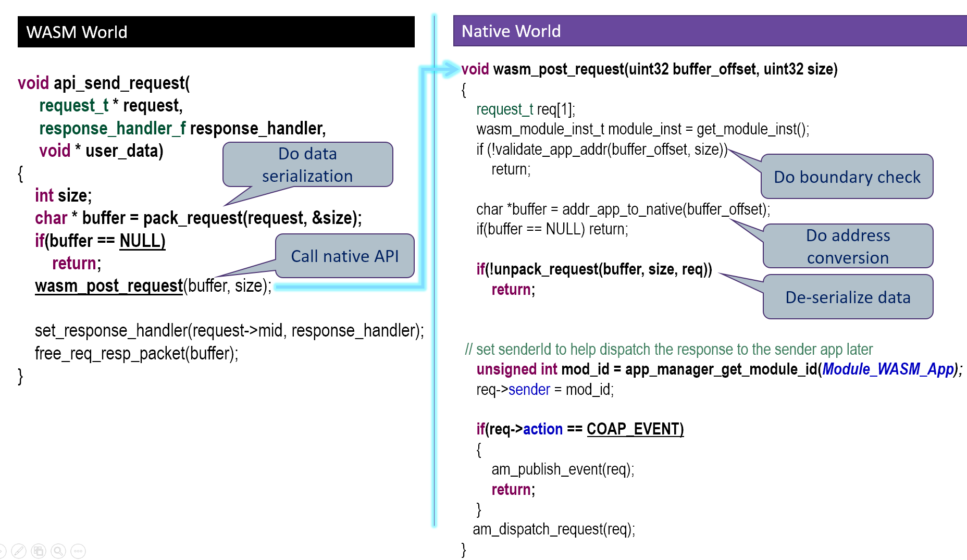Click the 'Do address conversion' callout
967x560 pixels.
tap(848, 246)
